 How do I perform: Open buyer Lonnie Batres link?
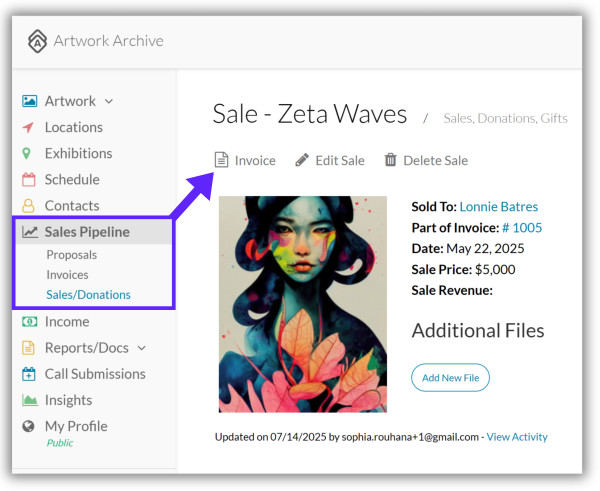point(499,207)
